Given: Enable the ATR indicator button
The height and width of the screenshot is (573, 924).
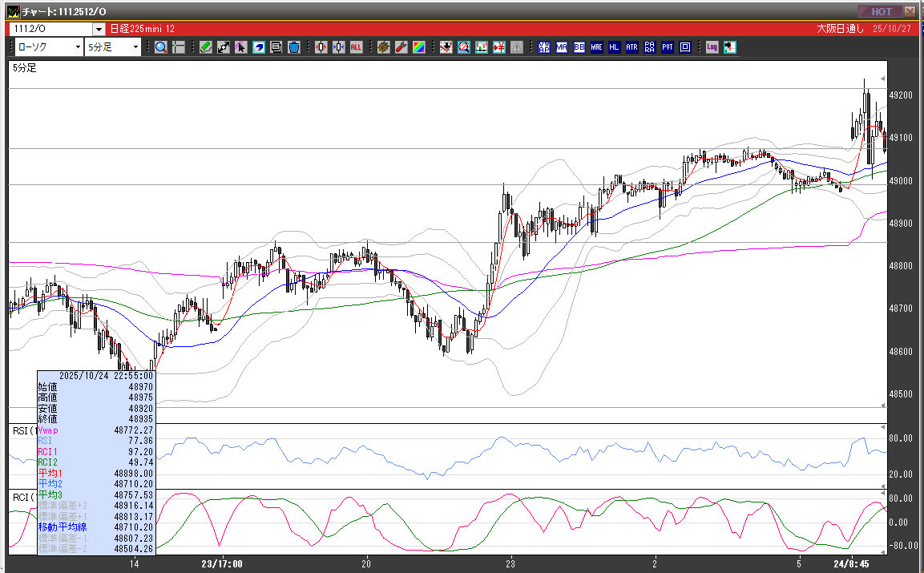Looking at the screenshot, I should (x=632, y=47).
